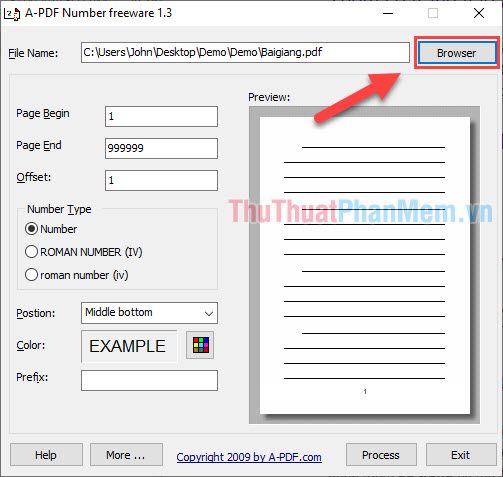Viewport: 503px width, 477px height.
Task: Open the color picker palette icon
Action: pos(200,345)
